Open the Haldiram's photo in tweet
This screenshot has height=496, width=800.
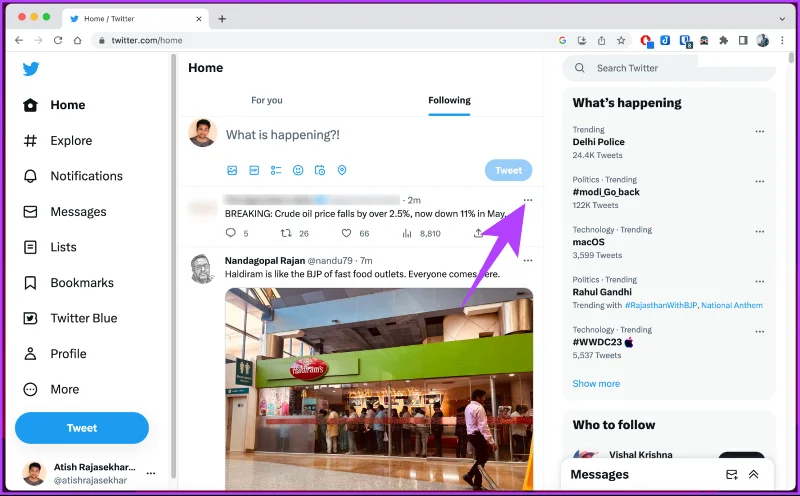(379, 390)
